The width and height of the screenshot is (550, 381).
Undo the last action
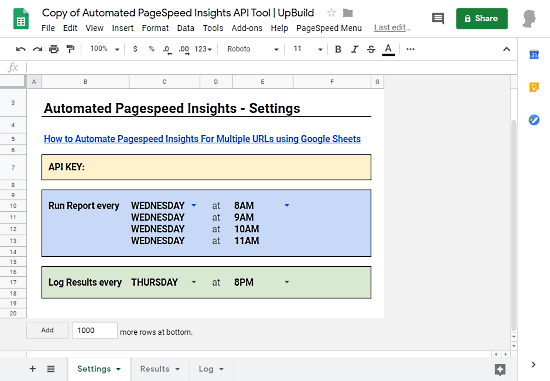pyautogui.click(x=20, y=49)
